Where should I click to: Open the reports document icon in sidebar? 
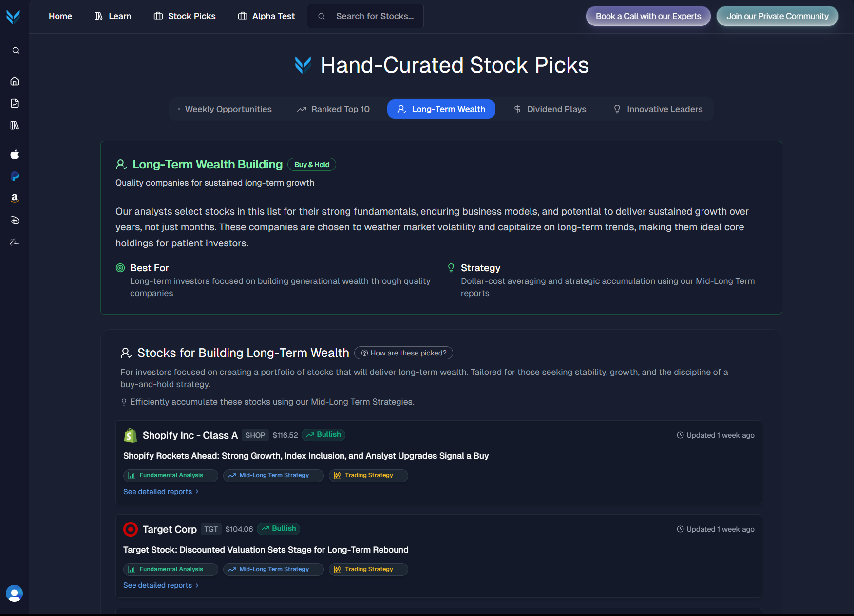(x=15, y=103)
